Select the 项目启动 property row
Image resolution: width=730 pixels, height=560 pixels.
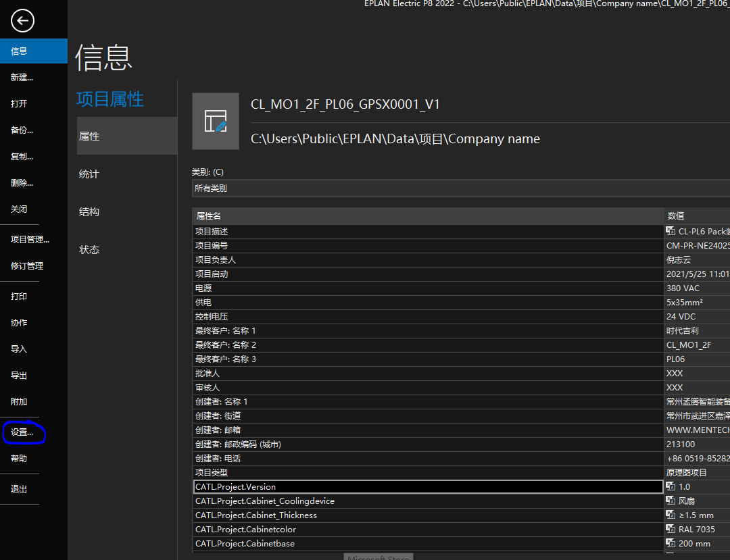429,274
